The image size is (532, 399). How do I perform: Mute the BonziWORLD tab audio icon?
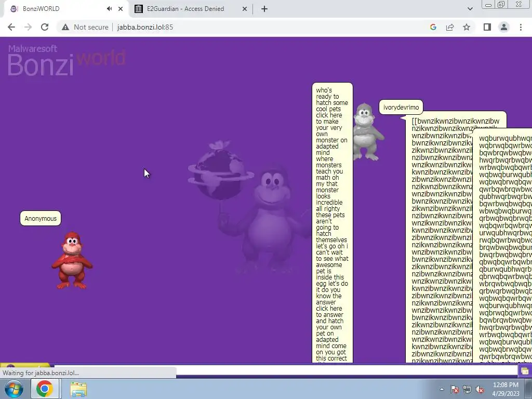click(109, 9)
